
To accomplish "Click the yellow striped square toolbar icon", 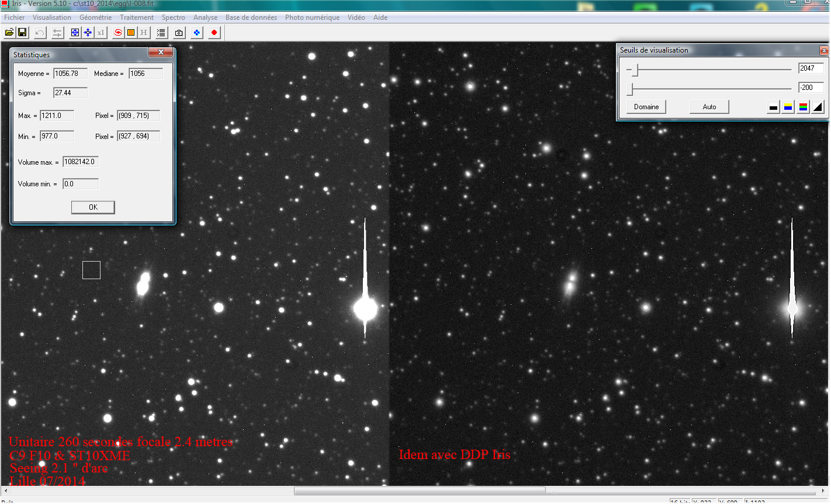I will click(131, 33).
